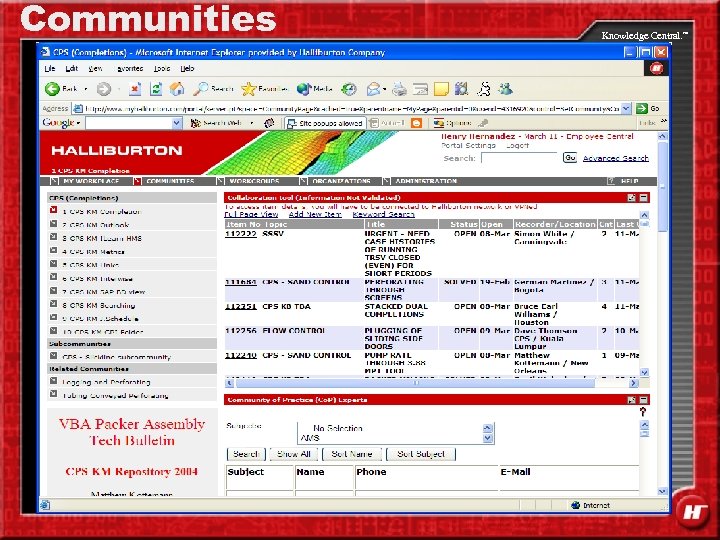Refresh the page using the toolbar Refresh icon
720x540 pixels.
pyautogui.click(x=156, y=89)
